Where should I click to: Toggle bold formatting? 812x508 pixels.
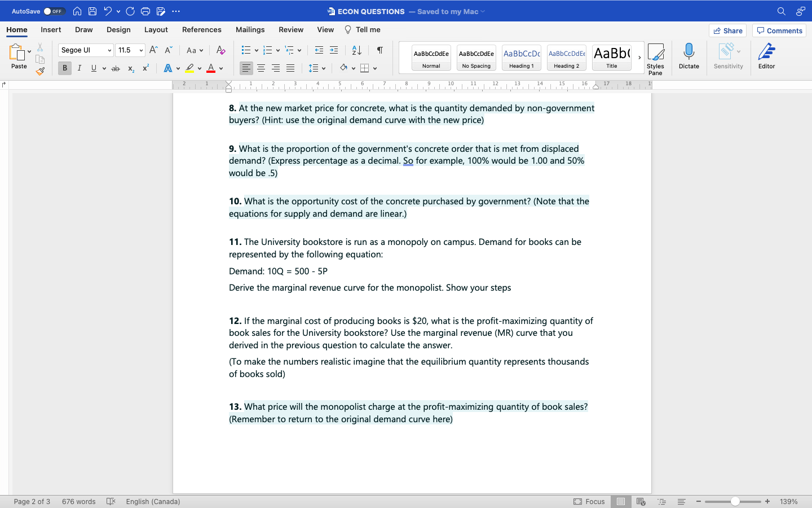tap(64, 68)
